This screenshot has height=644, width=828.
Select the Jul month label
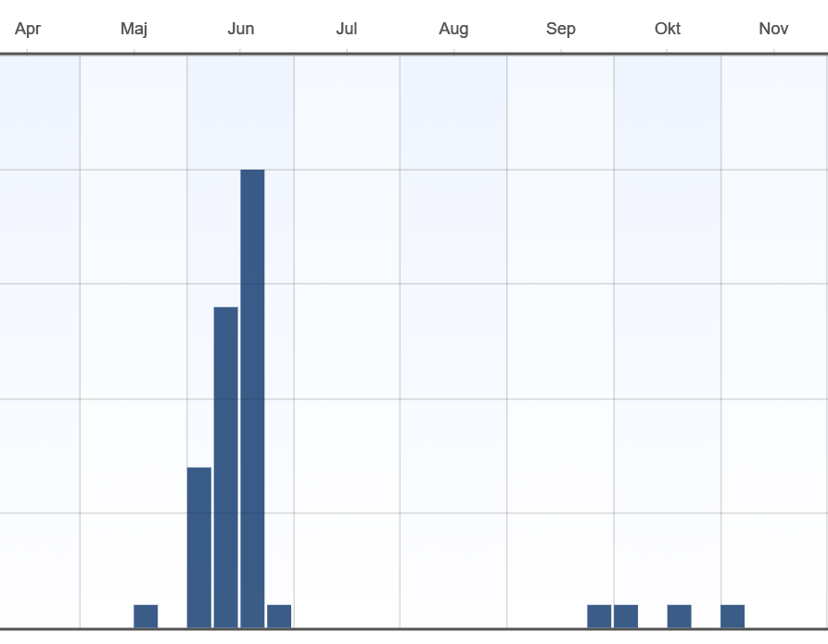pos(347,29)
